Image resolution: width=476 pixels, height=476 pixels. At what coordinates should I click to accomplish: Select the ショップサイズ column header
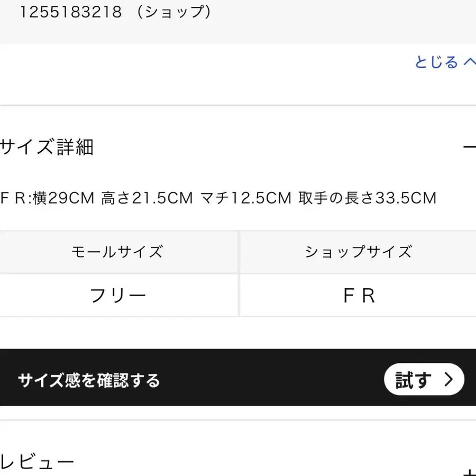[358, 252]
